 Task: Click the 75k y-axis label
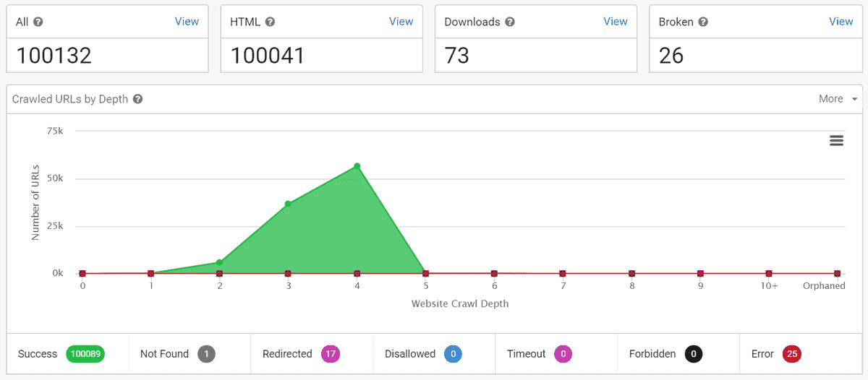click(x=55, y=131)
